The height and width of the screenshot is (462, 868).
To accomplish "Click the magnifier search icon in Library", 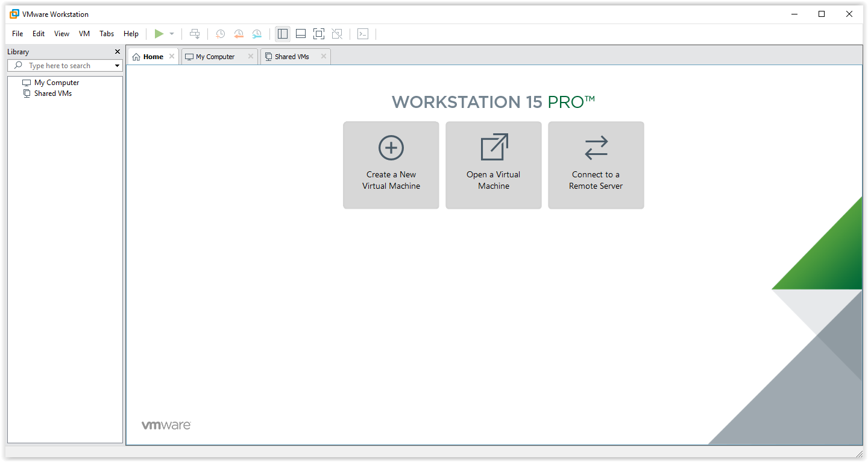I will point(19,66).
